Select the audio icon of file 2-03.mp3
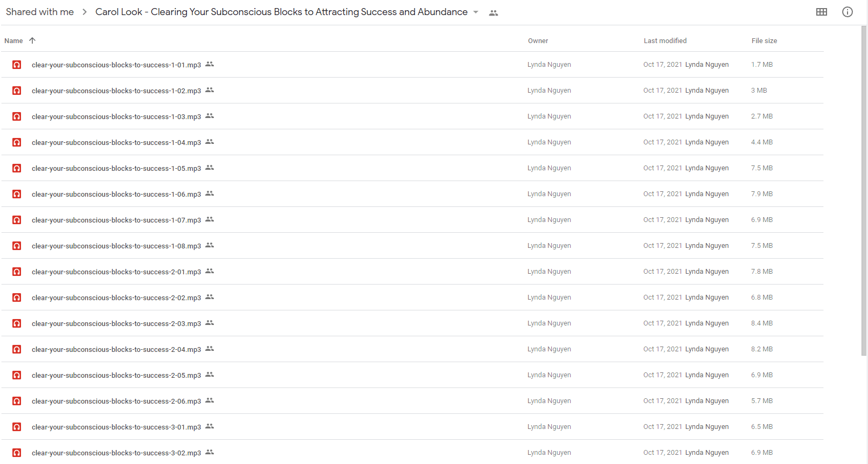Image resolution: width=868 pixels, height=464 pixels. tap(17, 323)
